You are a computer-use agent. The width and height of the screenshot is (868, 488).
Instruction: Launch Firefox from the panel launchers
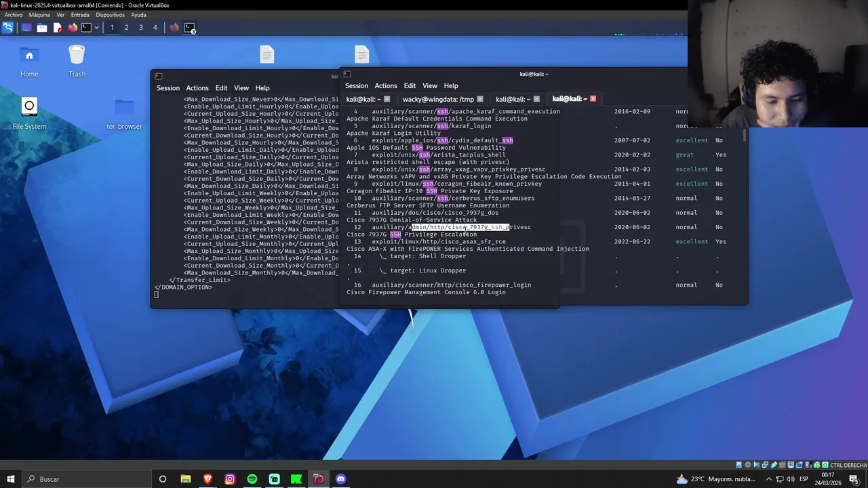(73, 28)
